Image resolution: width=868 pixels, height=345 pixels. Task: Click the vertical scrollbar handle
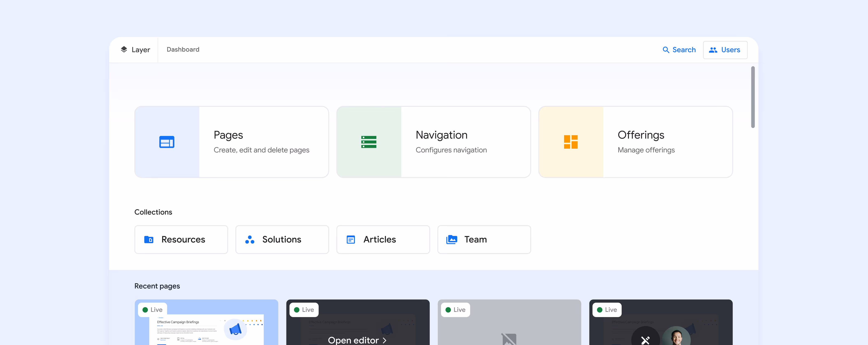pyautogui.click(x=753, y=97)
